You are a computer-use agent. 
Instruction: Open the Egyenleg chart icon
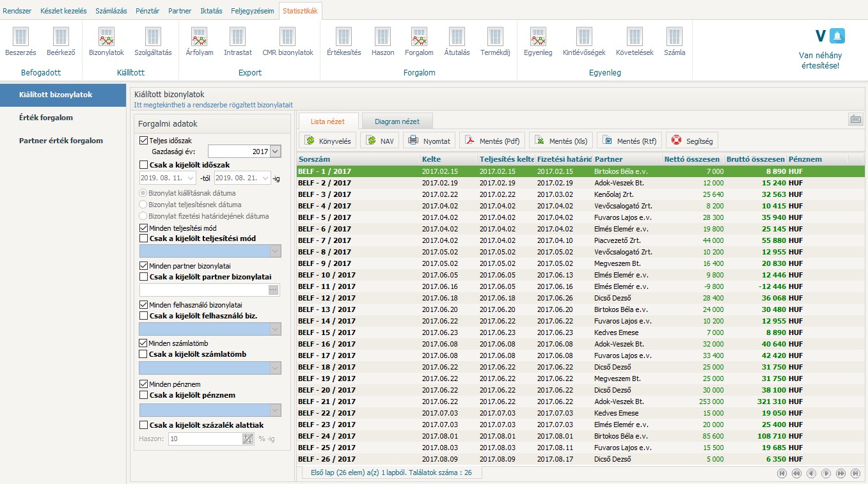coord(538,37)
